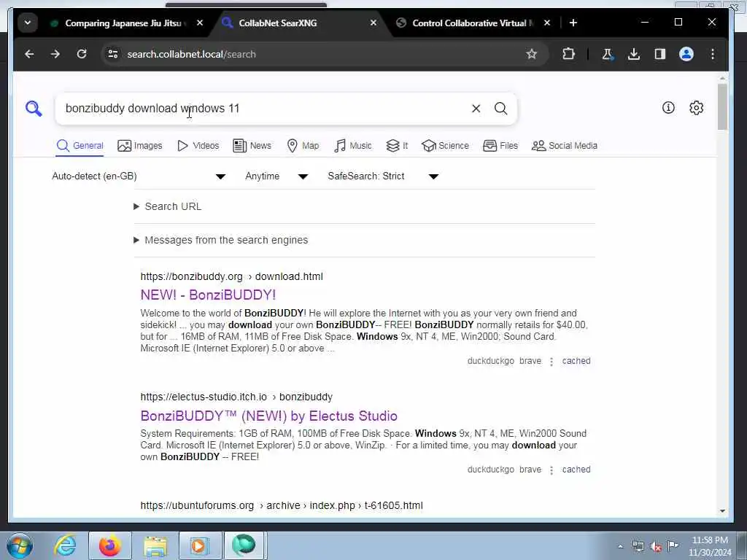Open the profile avatar menu

[686, 54]
